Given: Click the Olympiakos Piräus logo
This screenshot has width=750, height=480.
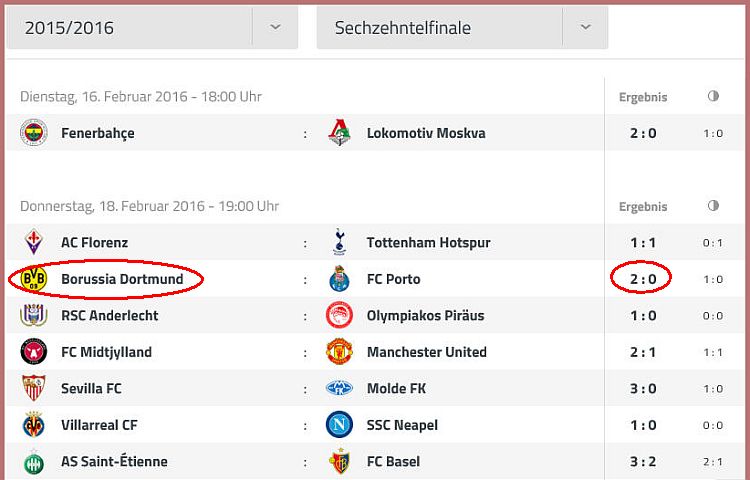Looking at the screenshot, I should point(339,315).
